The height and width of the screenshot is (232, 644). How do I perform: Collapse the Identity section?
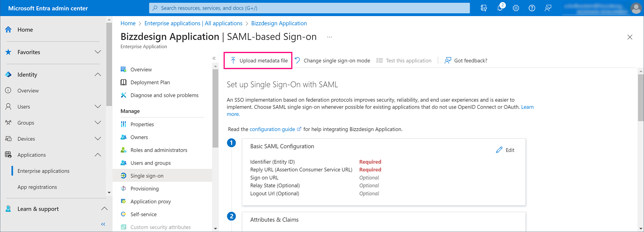coord(98,74)
